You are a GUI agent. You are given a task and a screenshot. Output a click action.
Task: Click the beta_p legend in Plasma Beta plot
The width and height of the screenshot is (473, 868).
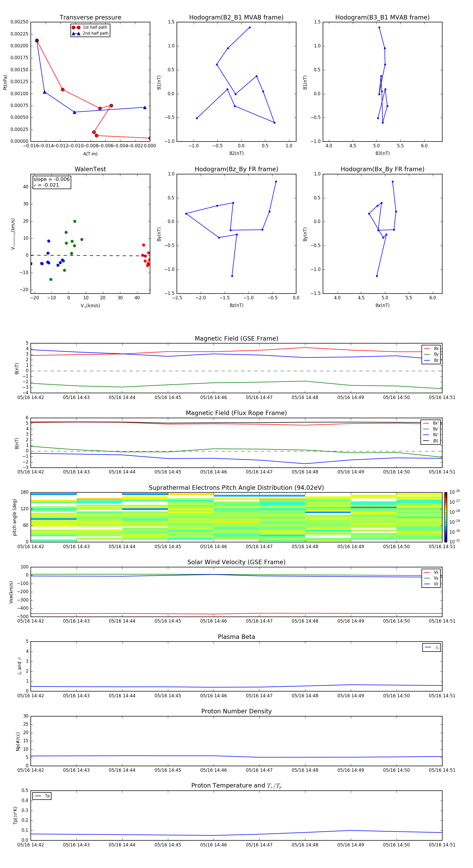(431, 647)
